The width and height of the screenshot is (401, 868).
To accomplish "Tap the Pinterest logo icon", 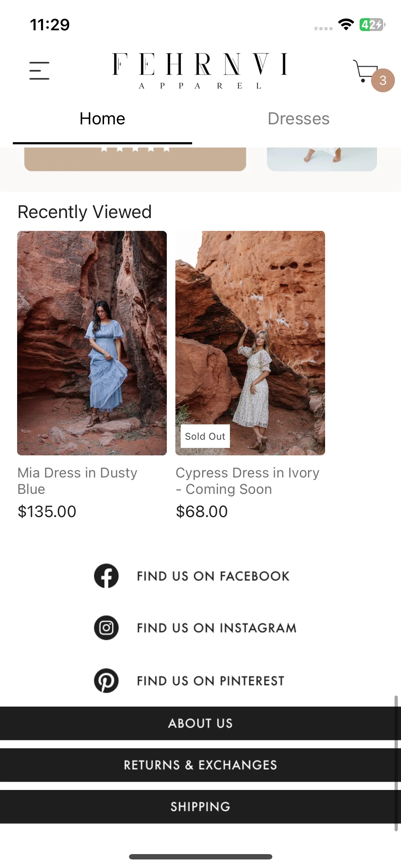I will [106, 681].
